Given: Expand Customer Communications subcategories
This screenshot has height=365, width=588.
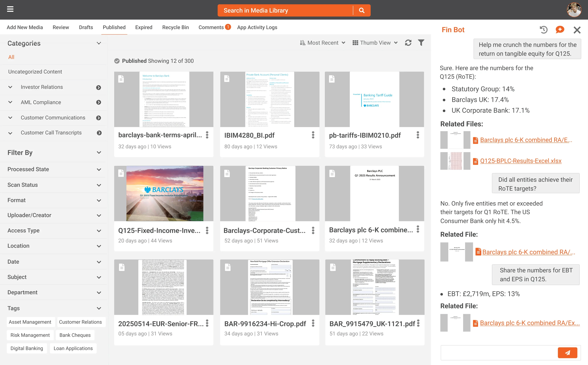Looking at the screenshot, I should 10,118.
